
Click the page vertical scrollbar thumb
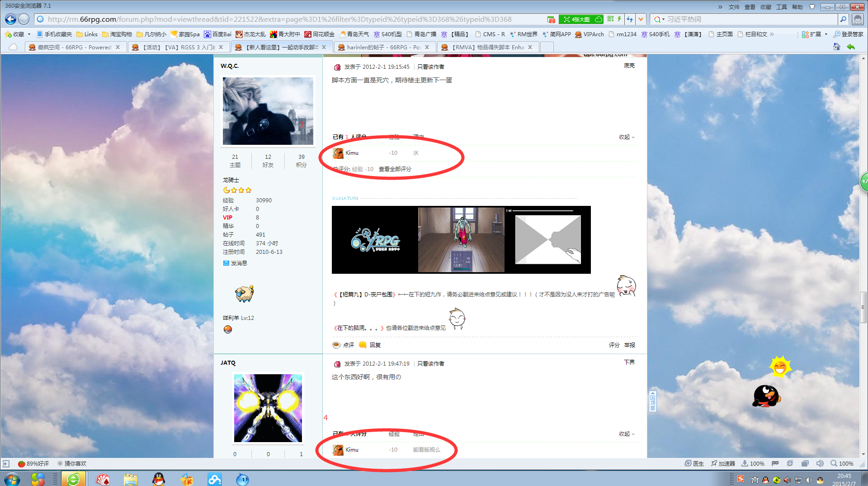click(x=863, y=307)
